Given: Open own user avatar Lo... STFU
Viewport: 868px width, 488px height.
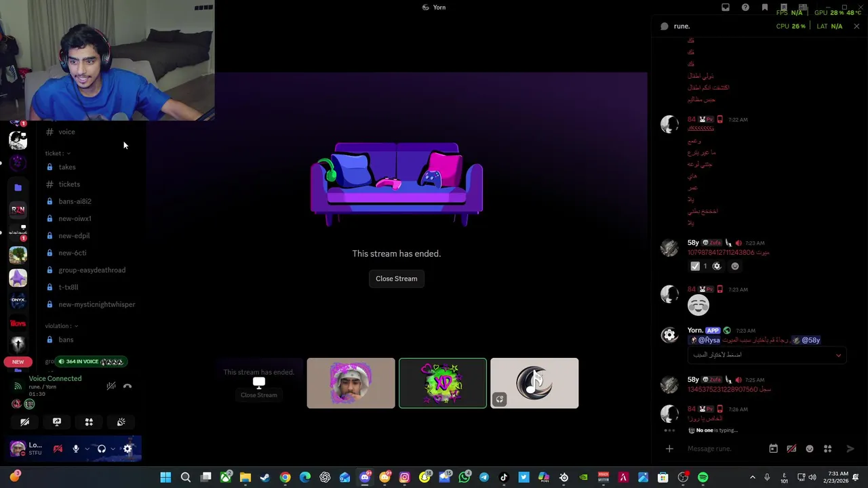Looking at the screenshot, I should 27,449.
